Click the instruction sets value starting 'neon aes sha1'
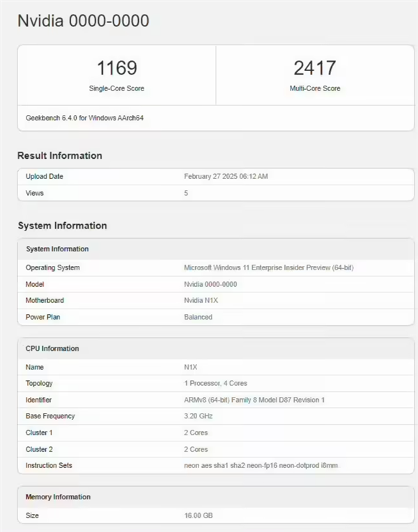Screen dimensions: 418x532 click(261, 465)
